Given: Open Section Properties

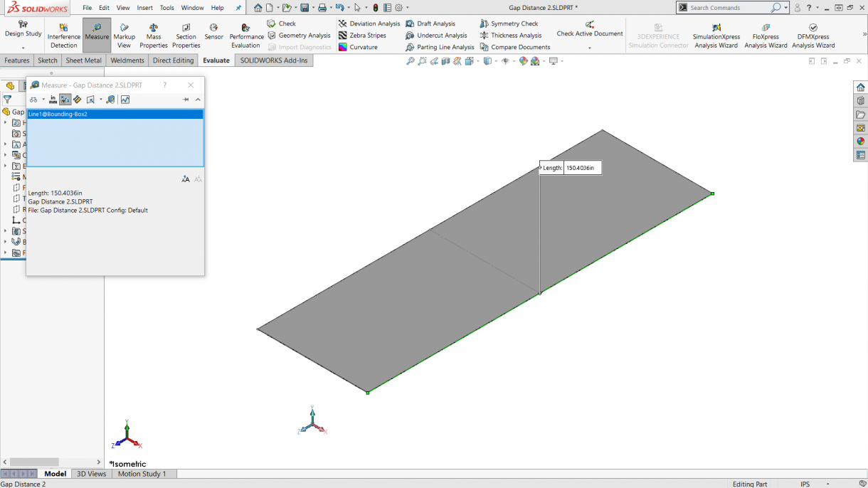Looking at the screenshot, I should pos(186,36).
